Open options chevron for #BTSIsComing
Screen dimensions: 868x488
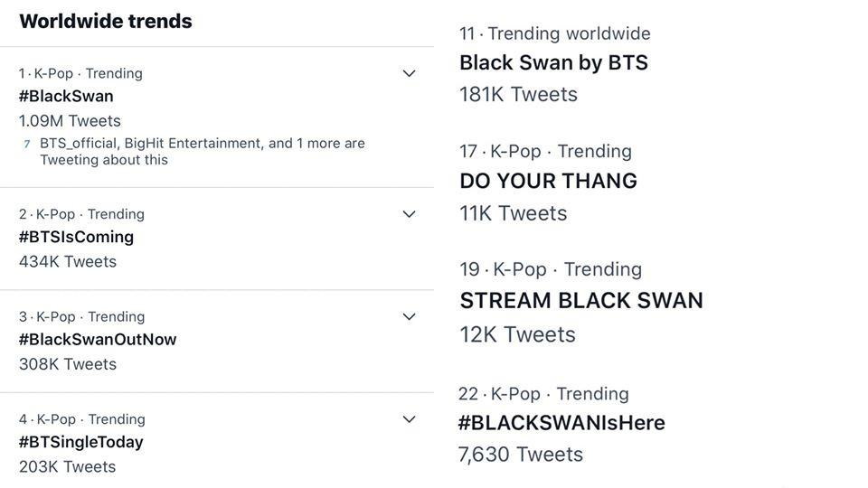point(409,214)
